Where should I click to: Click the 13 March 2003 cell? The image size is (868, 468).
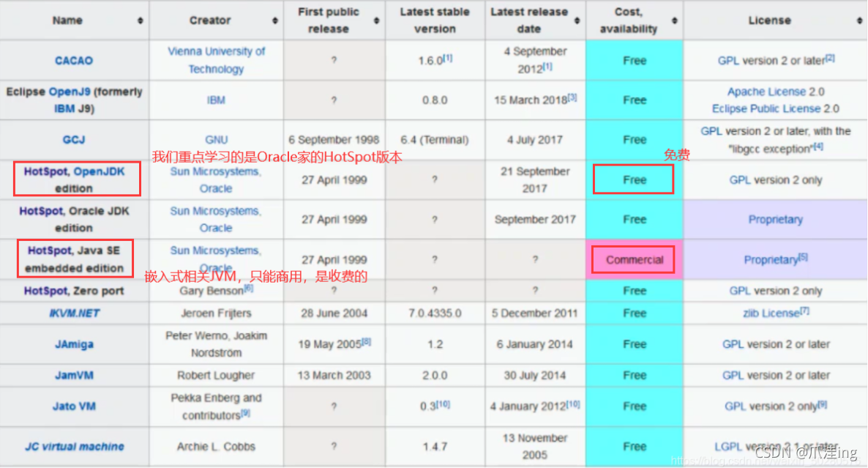coord(334,375)
